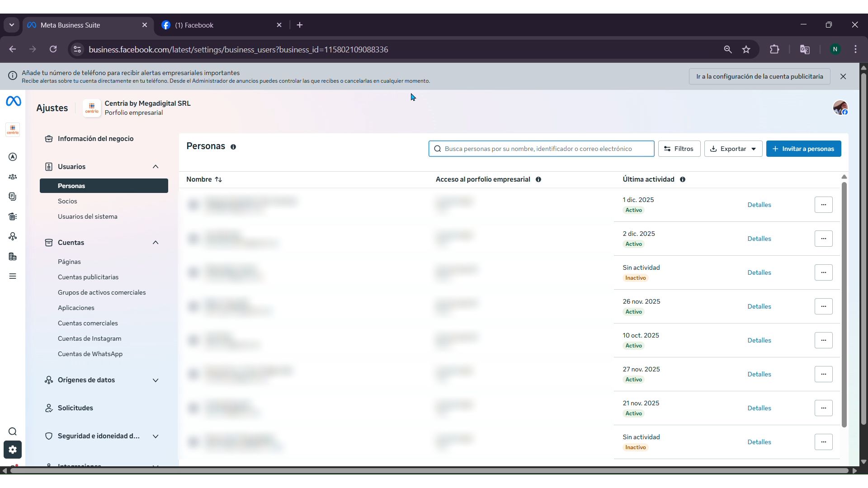This screenshot has height=488, width=868.
Task: Open Detalles for the 26 nov. 2025 row
Action: click(x=759, y=306)
